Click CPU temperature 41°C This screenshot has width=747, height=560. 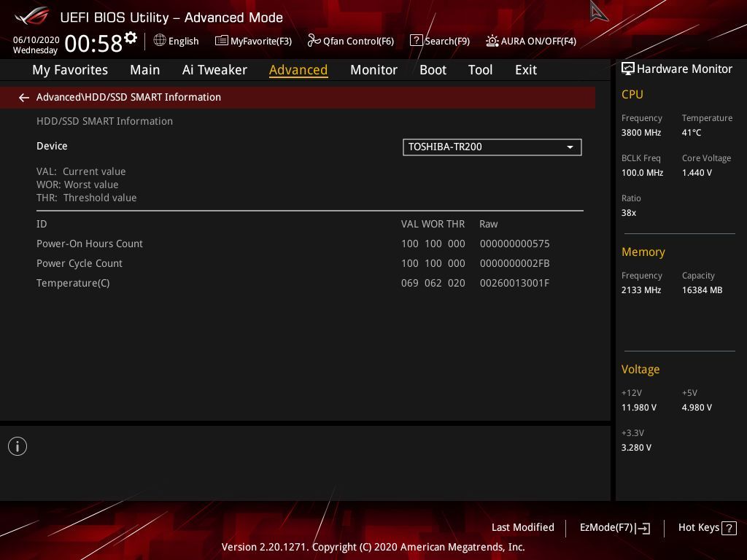click(x=692, y=133)
